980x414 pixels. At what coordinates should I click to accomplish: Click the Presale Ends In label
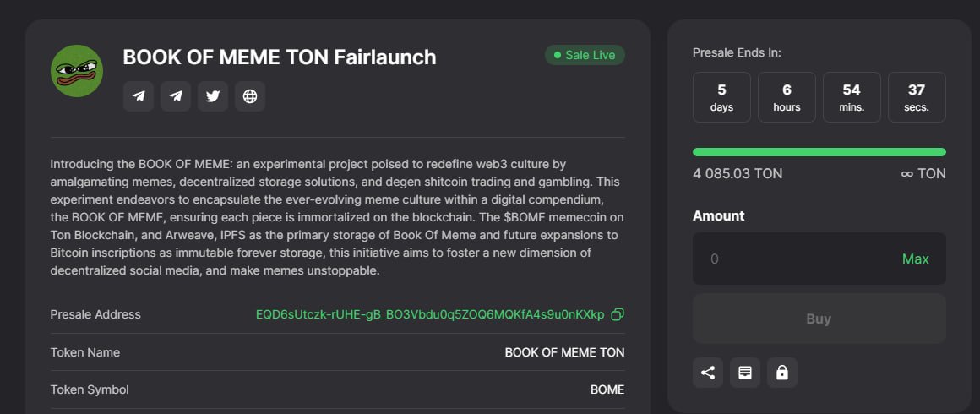tap(737, 52)
